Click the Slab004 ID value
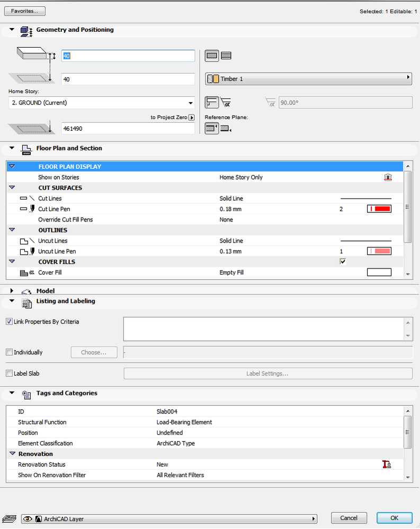 [167, 411]
